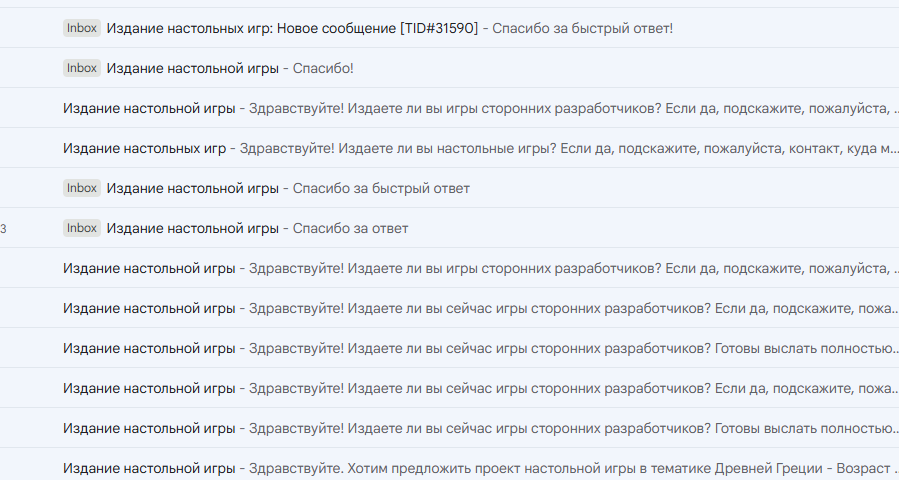899x480 pixels.
Task: Click the Inbox label next to "Спасибо за ответ"
Action: click(x=81, y=228)
